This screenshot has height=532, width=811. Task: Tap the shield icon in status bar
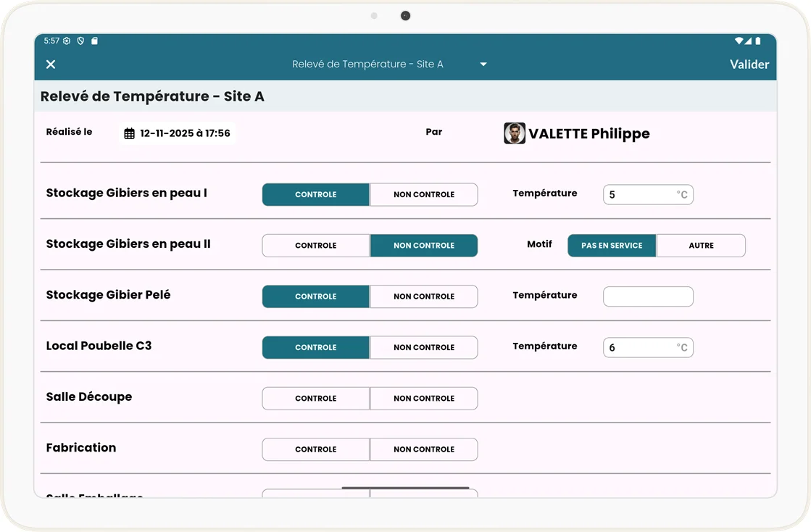point(80,41)
